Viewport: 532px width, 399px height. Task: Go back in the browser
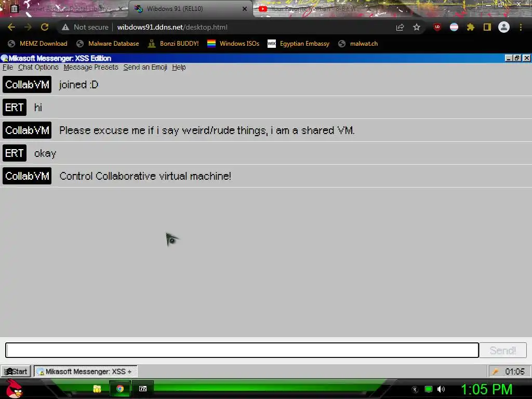(11, 27)
